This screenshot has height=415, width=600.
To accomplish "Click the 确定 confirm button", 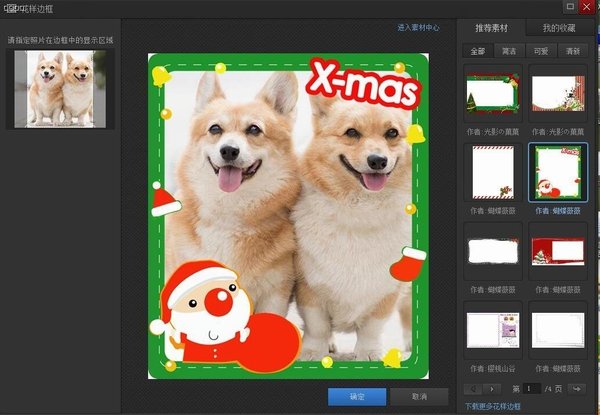I will 357,397.
